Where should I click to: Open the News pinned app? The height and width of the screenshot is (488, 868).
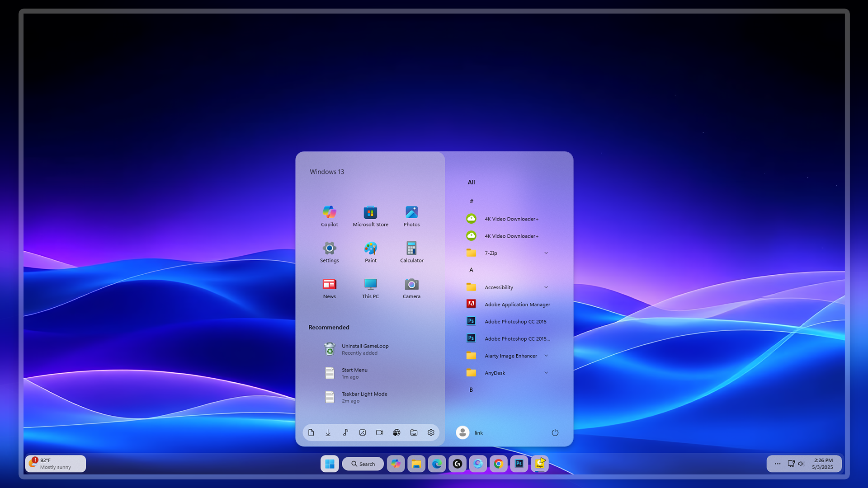[329, 288]
